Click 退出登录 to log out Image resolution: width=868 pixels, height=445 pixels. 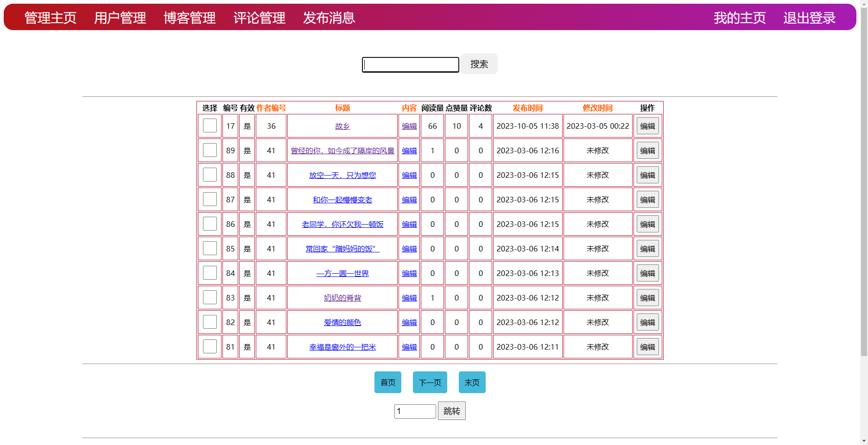point(810,18)
